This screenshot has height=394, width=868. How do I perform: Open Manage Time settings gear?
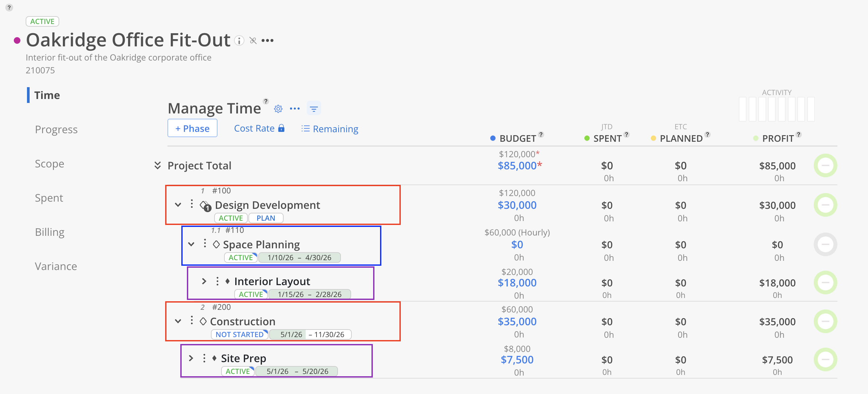coord(278,109)
